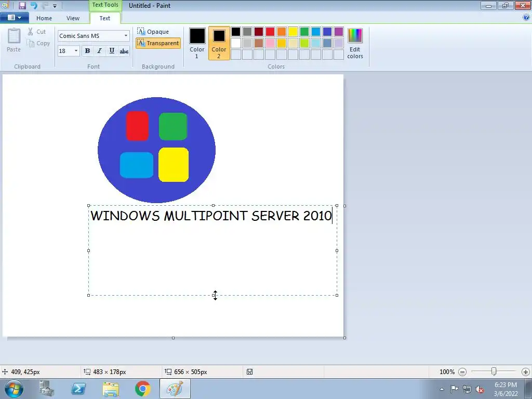The height and width of the screenshot is (399, 532).
Task: Switch to the Home ribbon tab
Action: coord(44,18)
